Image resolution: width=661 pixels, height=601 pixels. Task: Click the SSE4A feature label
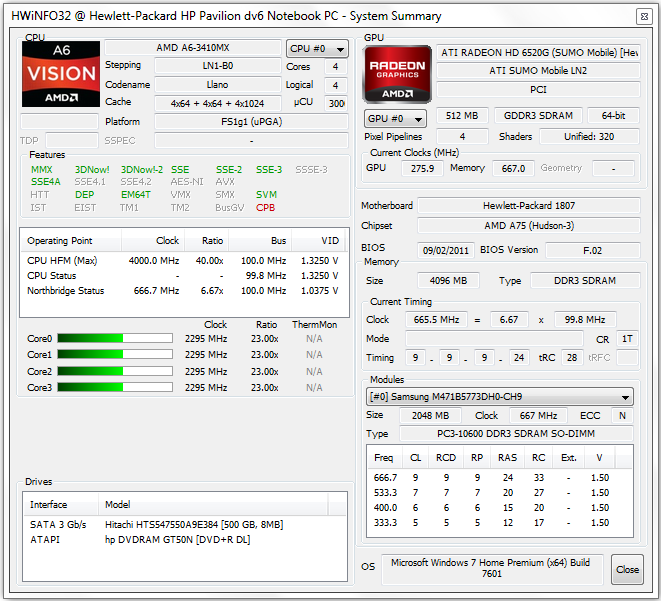tap(46, 182)
